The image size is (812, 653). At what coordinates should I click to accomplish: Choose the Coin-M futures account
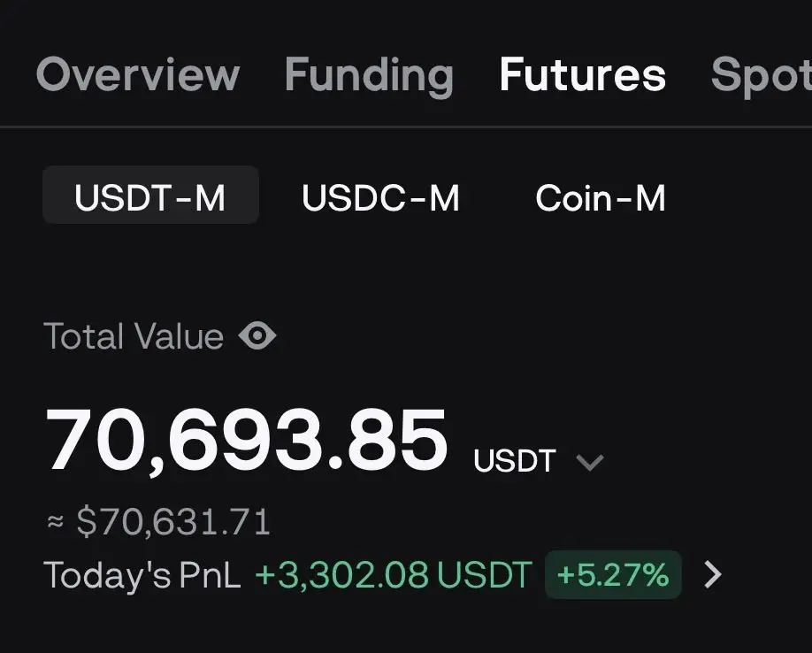pos(601,198)
